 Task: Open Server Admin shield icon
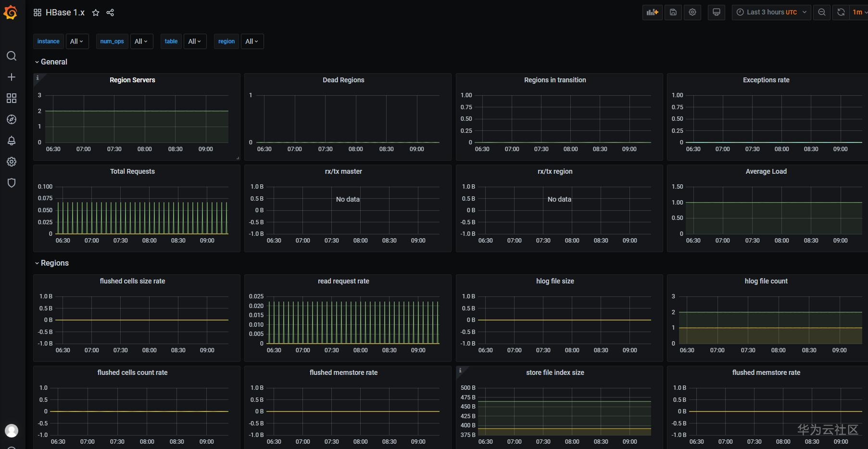click(x=12, y=183)
